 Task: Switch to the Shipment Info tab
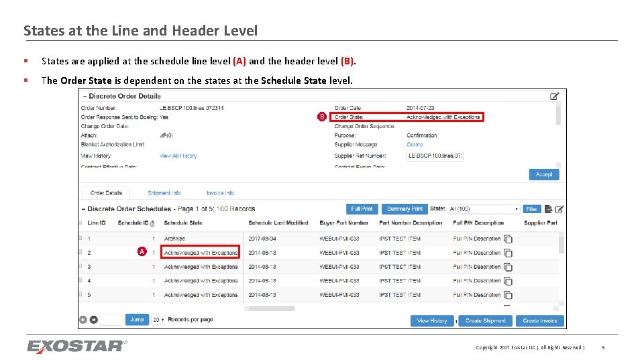(164, 193)
